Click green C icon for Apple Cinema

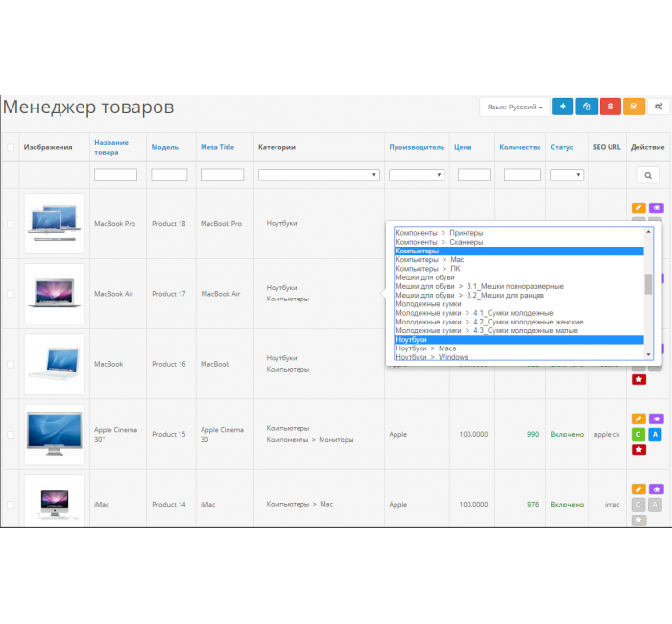click(638, 434)
